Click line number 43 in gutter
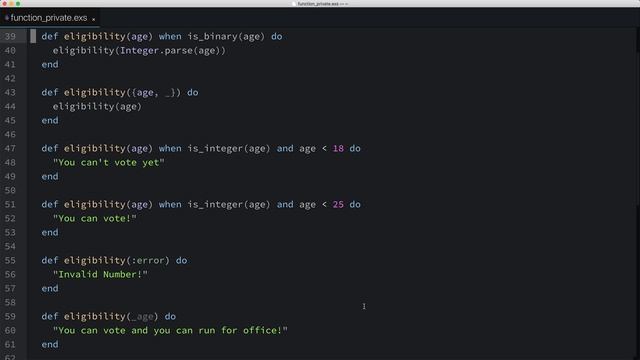This screenshot has height=360, width=640. click(x=10, y=92)
